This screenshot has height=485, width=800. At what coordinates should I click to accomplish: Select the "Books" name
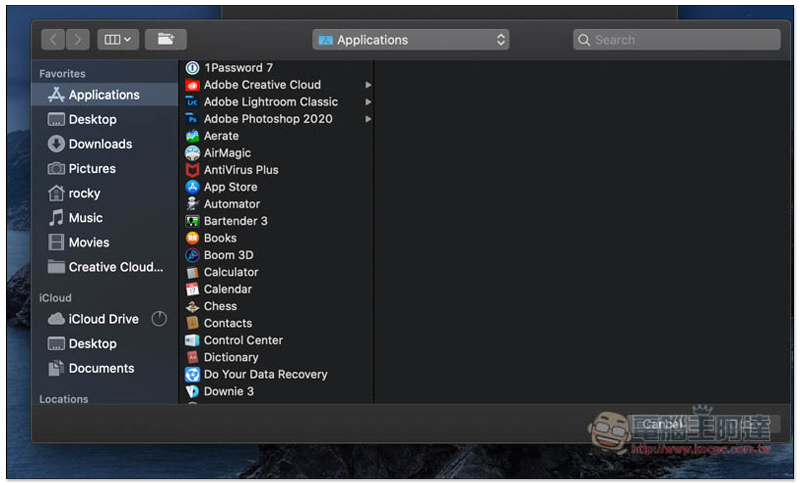click(x=220, y=238)
